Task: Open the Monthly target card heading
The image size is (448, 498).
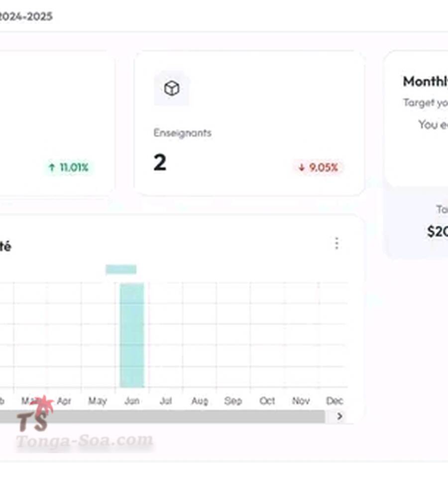Action: (425, 81)
